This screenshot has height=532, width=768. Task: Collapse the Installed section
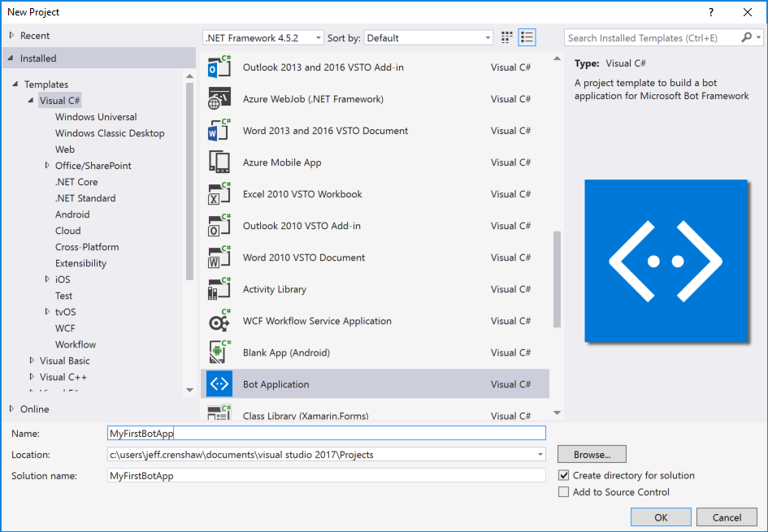tap(11, 58)
